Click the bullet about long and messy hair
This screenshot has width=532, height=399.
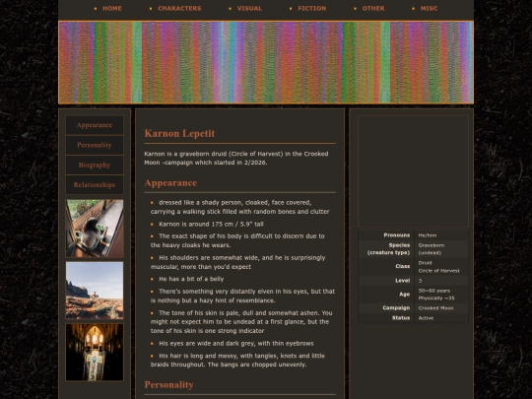[237, 360]
